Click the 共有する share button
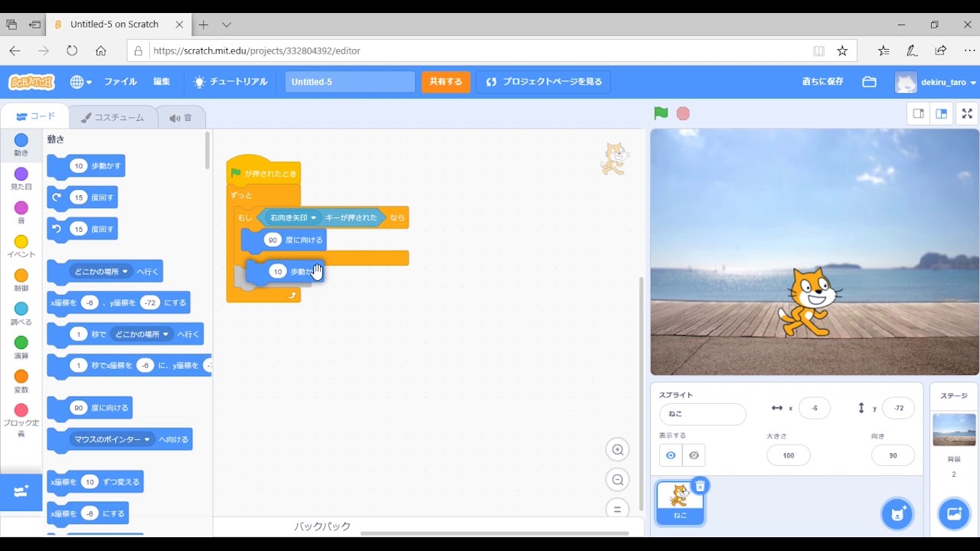This screenshot has height=551, width=980. tap(446, 82)
